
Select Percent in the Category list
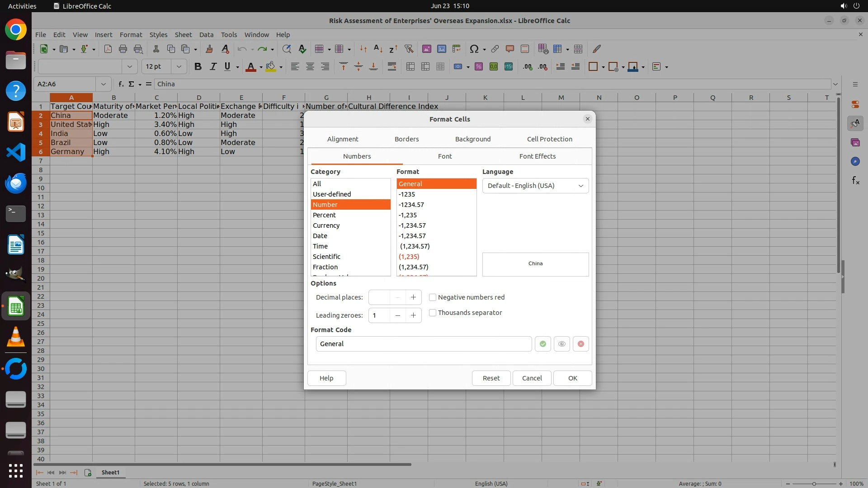pyautogui.click(x=324, y=215)
